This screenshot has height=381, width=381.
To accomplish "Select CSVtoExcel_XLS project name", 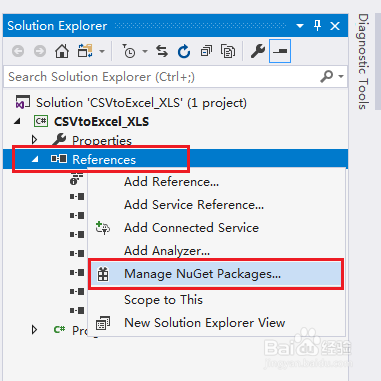I will tap(101, 122).
